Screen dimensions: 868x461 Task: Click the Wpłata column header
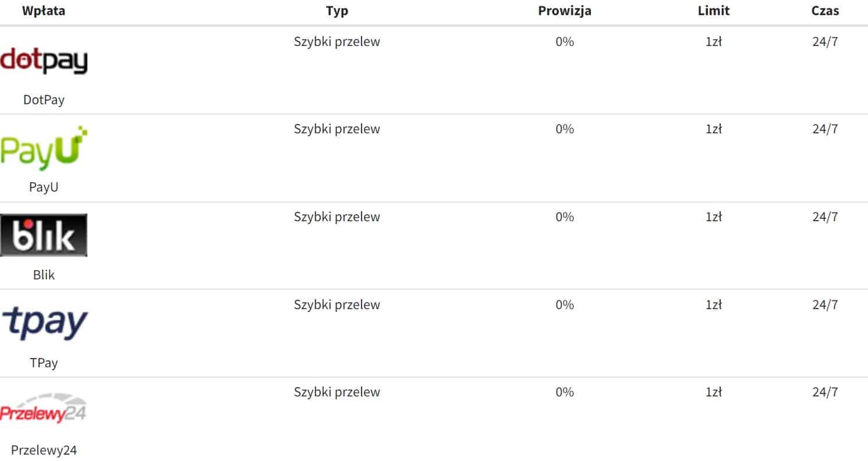tap(44, 11)
